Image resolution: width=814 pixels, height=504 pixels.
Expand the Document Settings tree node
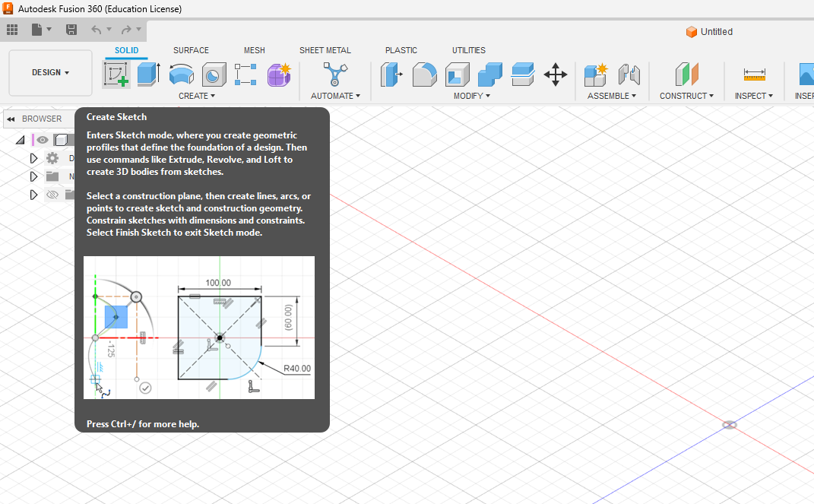(x=33, y=158)
